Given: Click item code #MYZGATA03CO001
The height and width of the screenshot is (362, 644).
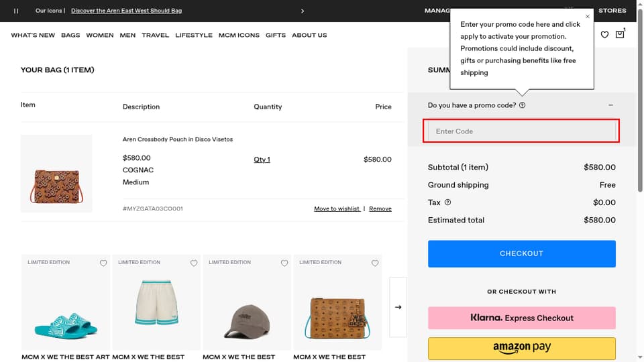Looking at the screenshot, I should coord(153,209).
